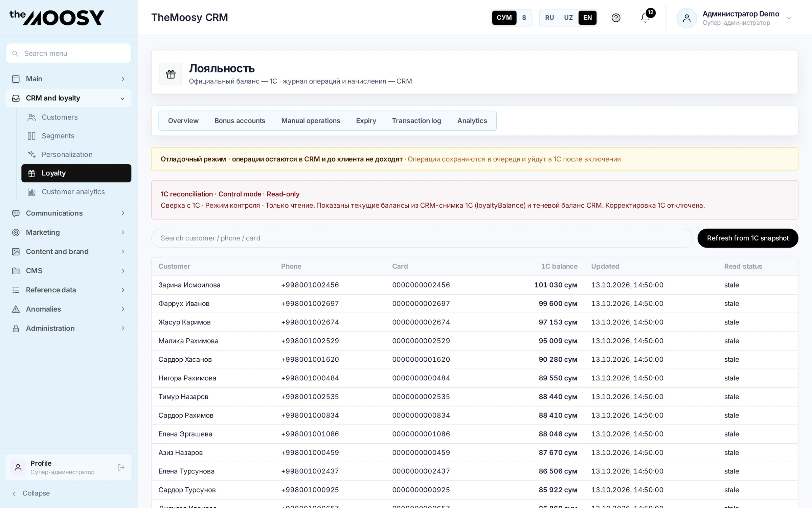The image size is (812, 508).
Task: Switch language to UZ
Action: point(568,18)
